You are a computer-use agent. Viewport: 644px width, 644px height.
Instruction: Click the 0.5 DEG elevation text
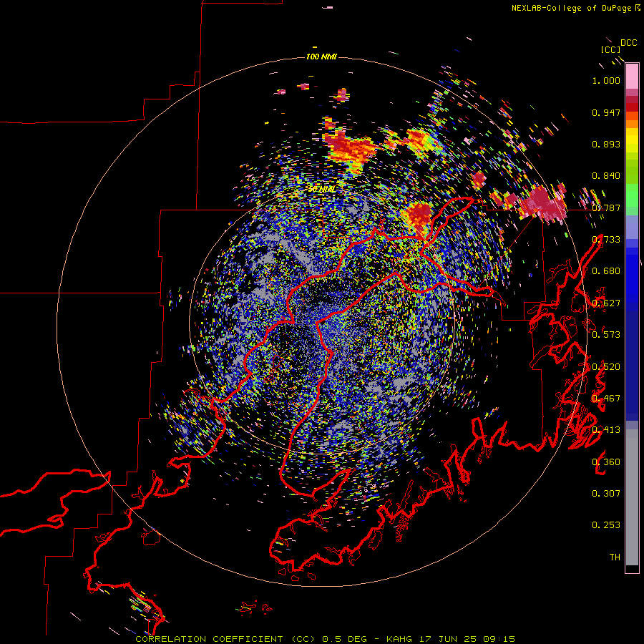[345, 639]
